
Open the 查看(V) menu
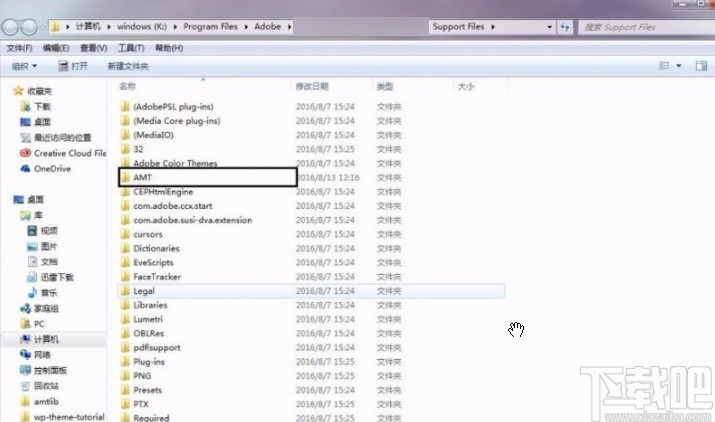[93, 48]
